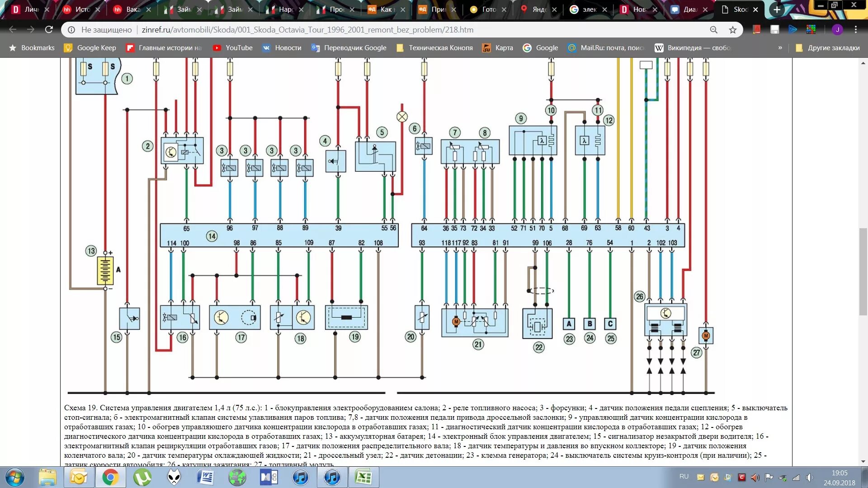This screenshot has width=868, height=488.
Task: Open a new tab with plus button
Action: pos(777,9)
